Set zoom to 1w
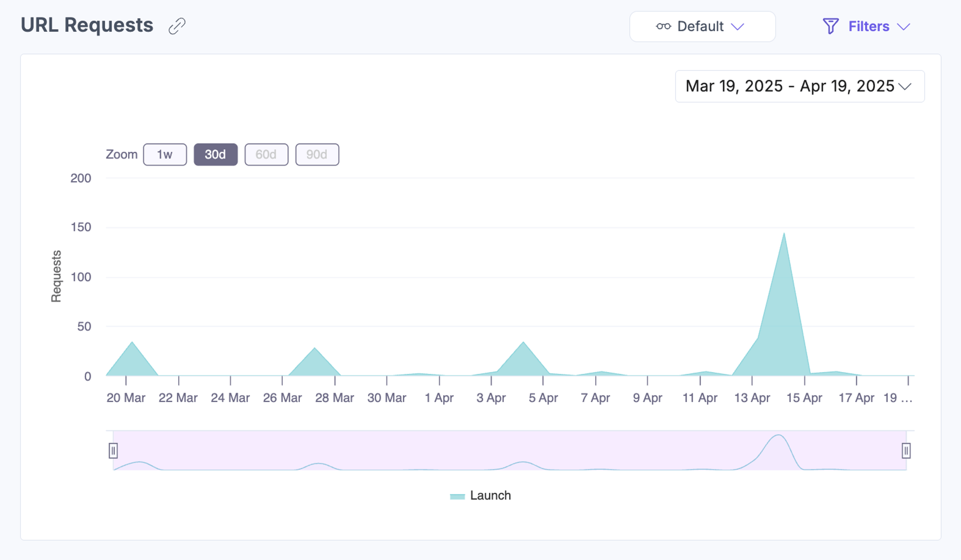 tap(165, 154)
